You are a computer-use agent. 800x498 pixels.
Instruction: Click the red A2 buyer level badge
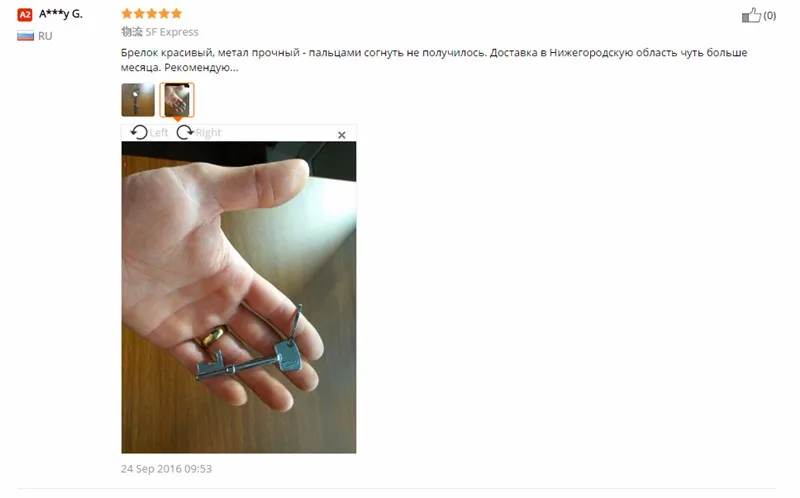point(24,14)
